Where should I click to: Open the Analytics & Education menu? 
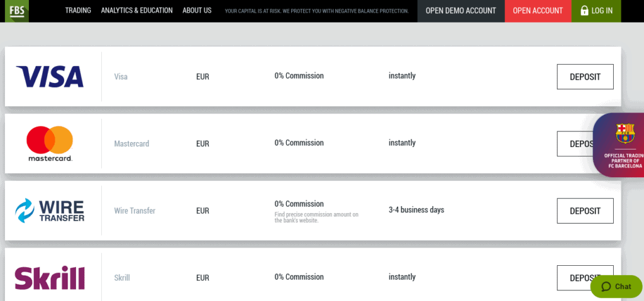coord(136,10)
